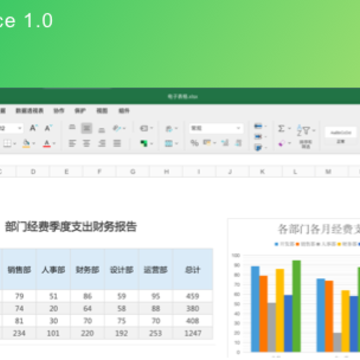Click the title 部门经费季度支出财务报告
This screenshot has height=360, width=360.
[x=71, y=227]
